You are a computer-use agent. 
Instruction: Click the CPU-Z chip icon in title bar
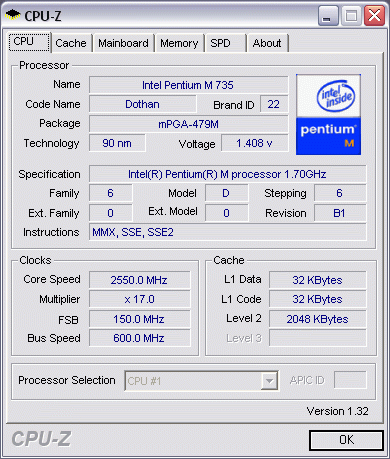tap(13, 15)
